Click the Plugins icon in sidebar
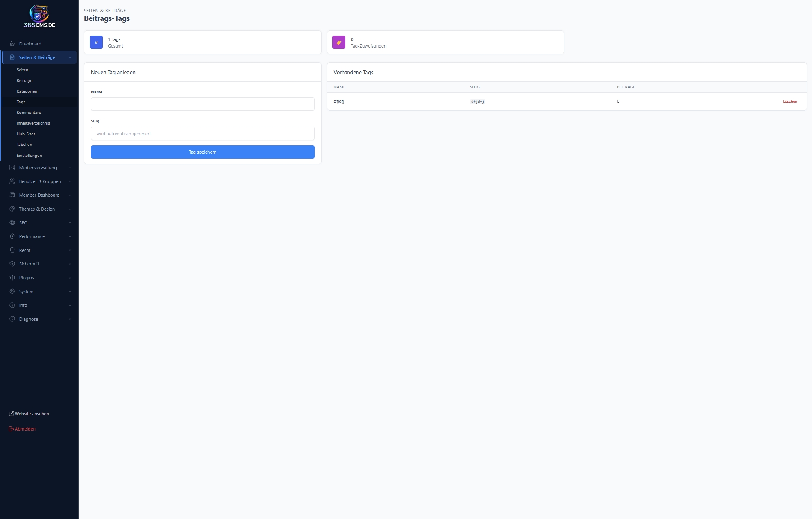Viewport: 812px width, 519px height. 12,278
